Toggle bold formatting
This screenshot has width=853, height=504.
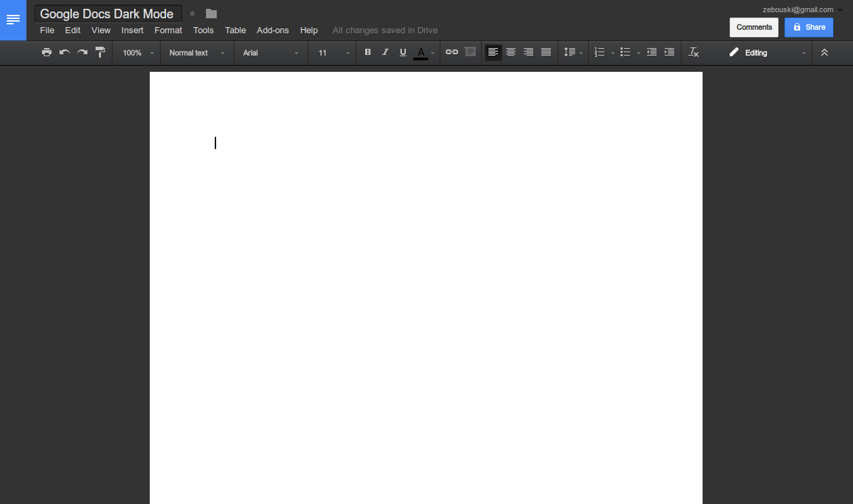(367, 52)
